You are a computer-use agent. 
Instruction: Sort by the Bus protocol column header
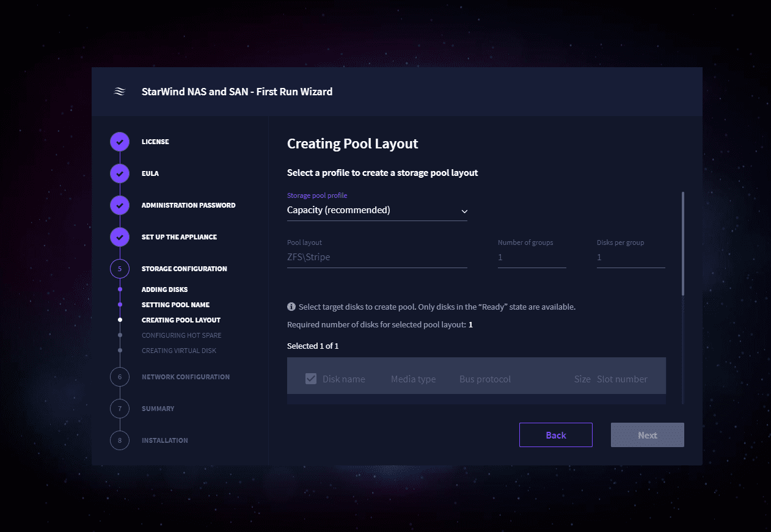tap(485, 379)
